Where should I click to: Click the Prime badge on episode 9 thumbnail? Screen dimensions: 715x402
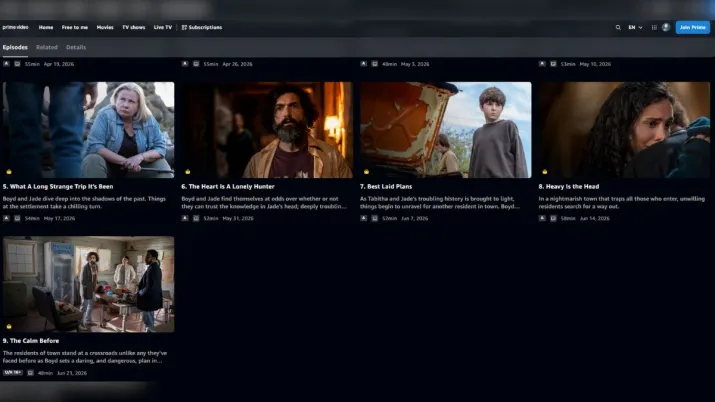[9, 326]
